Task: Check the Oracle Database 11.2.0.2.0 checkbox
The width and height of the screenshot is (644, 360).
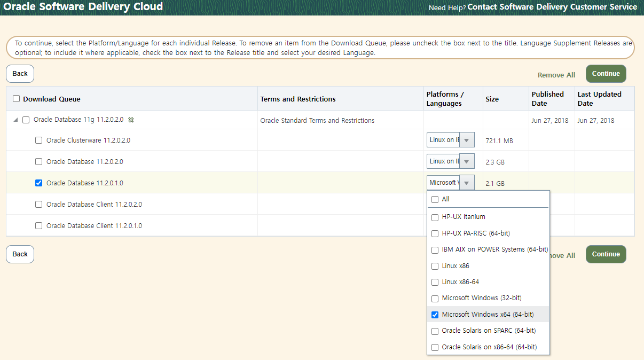Action: pos(38,162)
